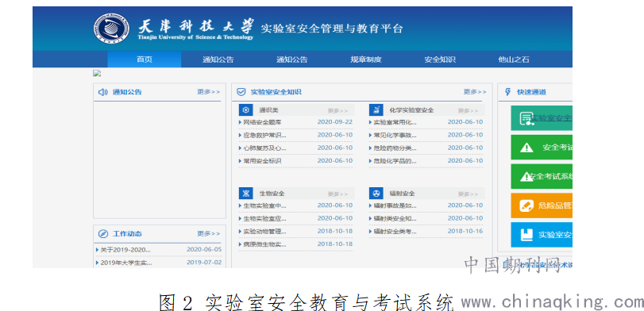Click the lightning icon beside 快速通道
Viewport: 644px width, 311px height.
tap(507, 92)
